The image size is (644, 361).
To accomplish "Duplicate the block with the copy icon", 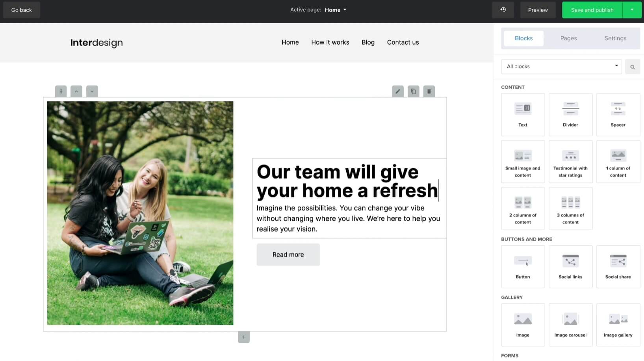I will click(413, 91).
